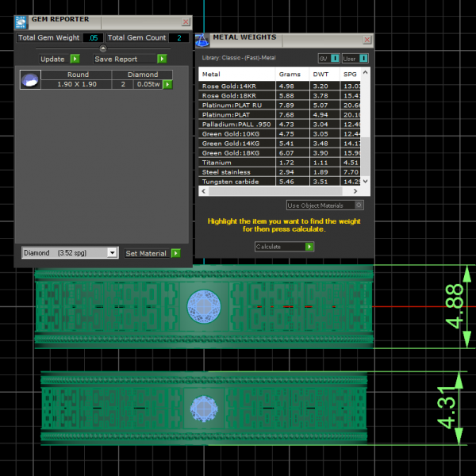Viewport: 476px width, 476px height.
Task: Click green arrow next to Set Material
Action: (175, 253)
